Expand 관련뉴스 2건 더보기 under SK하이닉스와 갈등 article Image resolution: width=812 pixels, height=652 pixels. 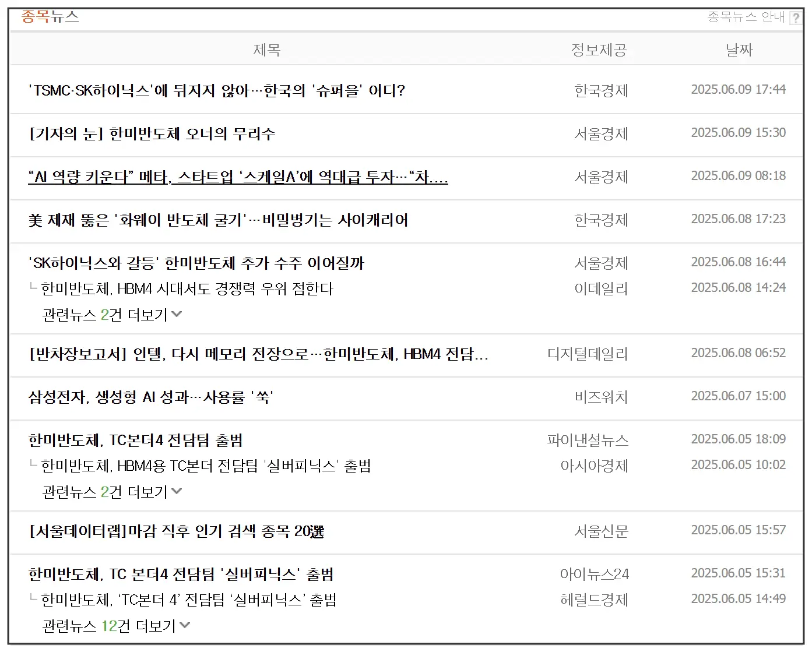click(x=112, y=315)
